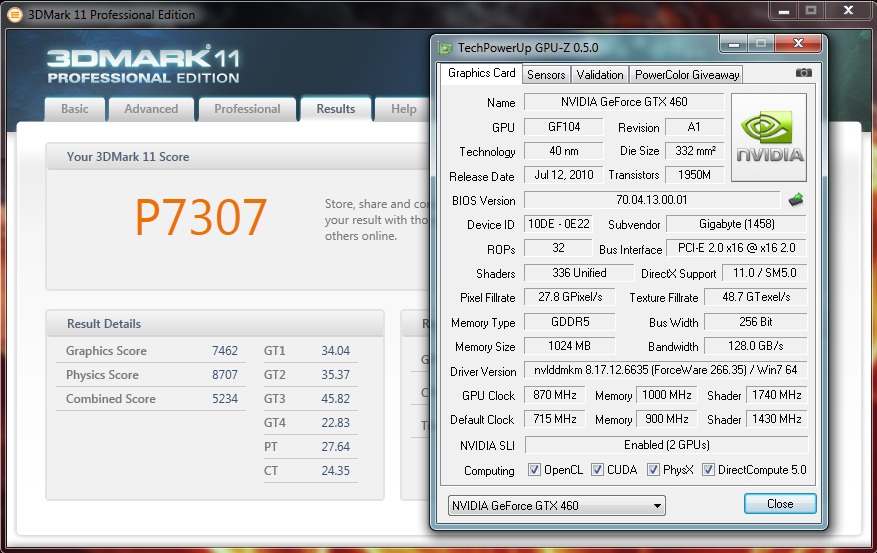
Task: Toggle the CUDA checkbox
Action: (597, 470)
